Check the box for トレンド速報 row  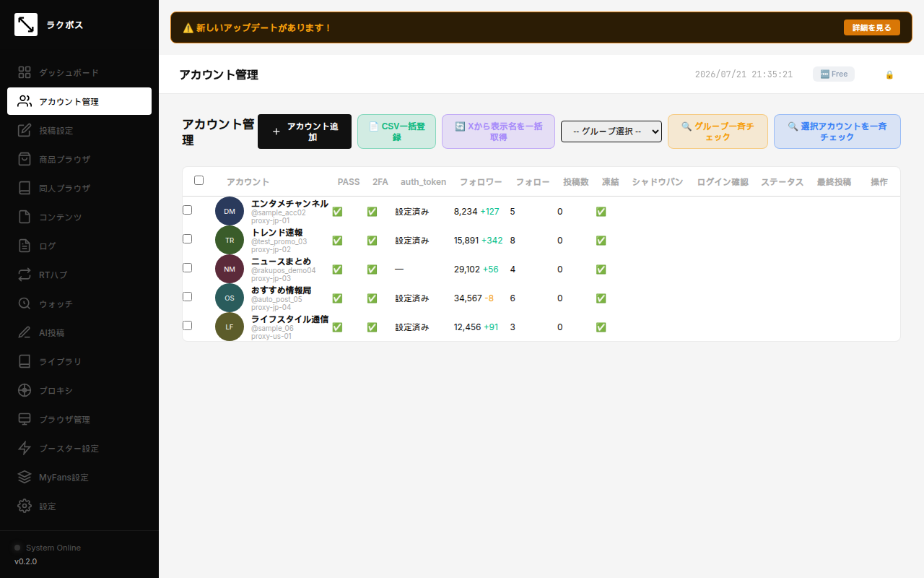point(187,238)
